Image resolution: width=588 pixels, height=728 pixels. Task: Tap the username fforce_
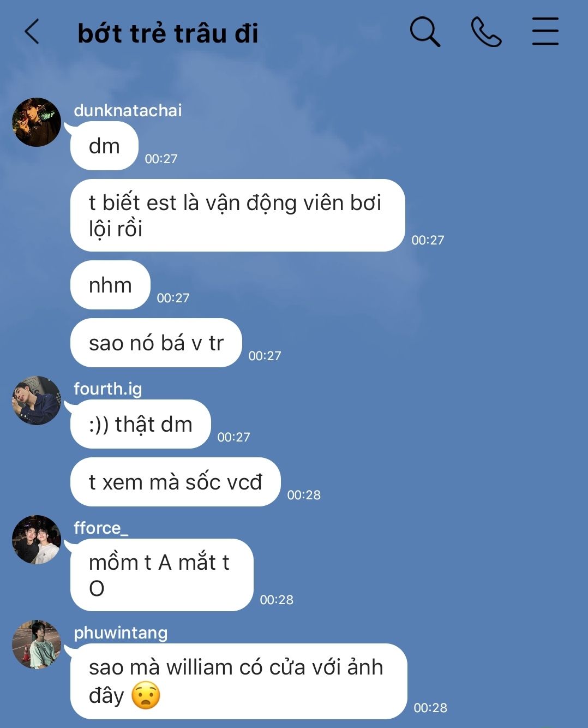pyautogui.click(x=101, y=528)
